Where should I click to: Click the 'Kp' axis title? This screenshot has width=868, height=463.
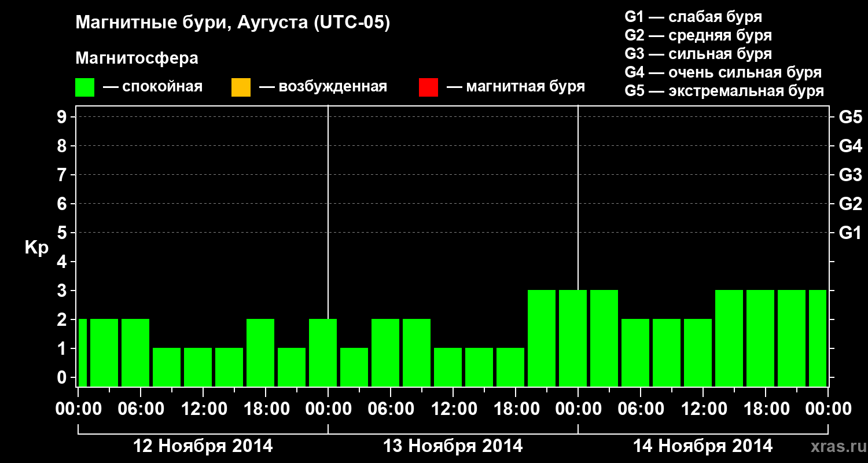coord(36,248)
